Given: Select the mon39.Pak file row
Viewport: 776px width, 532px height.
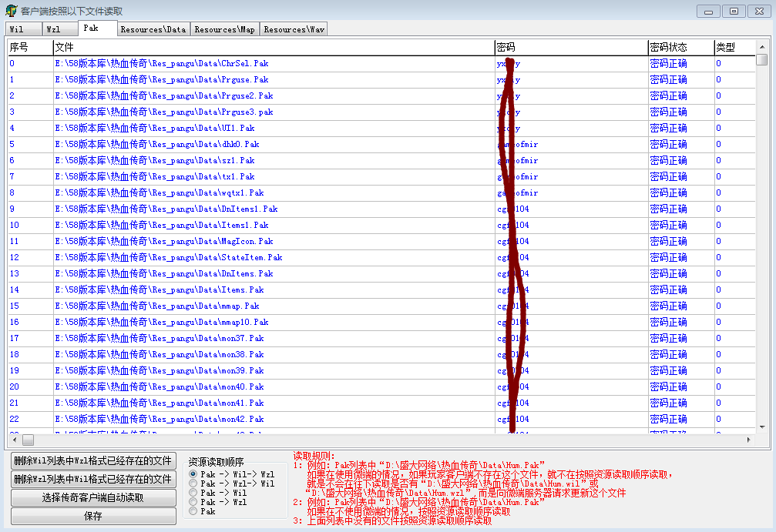Looking at the screenshot, I should click(x=381, y=370).
